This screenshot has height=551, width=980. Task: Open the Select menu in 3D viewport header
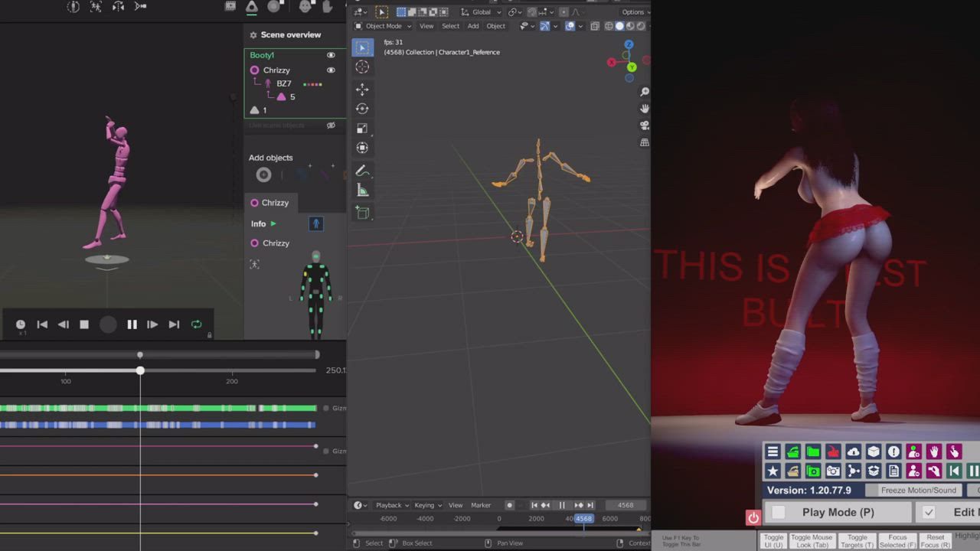tap(451, 26)
